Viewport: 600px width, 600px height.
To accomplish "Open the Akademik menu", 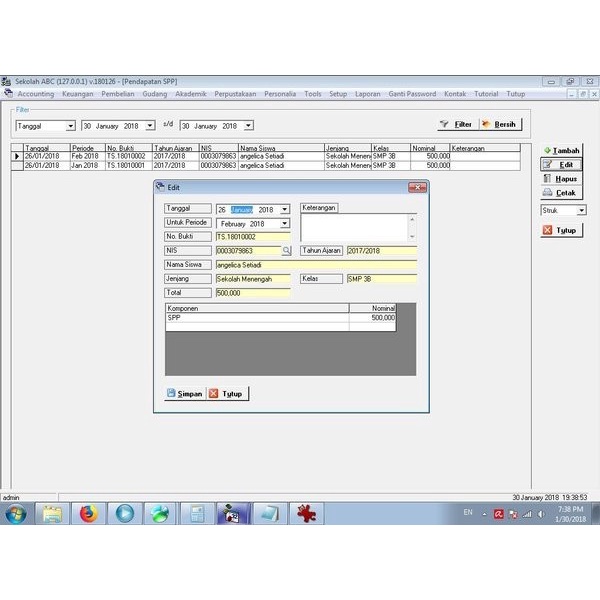I will click(x=191, y=94).
